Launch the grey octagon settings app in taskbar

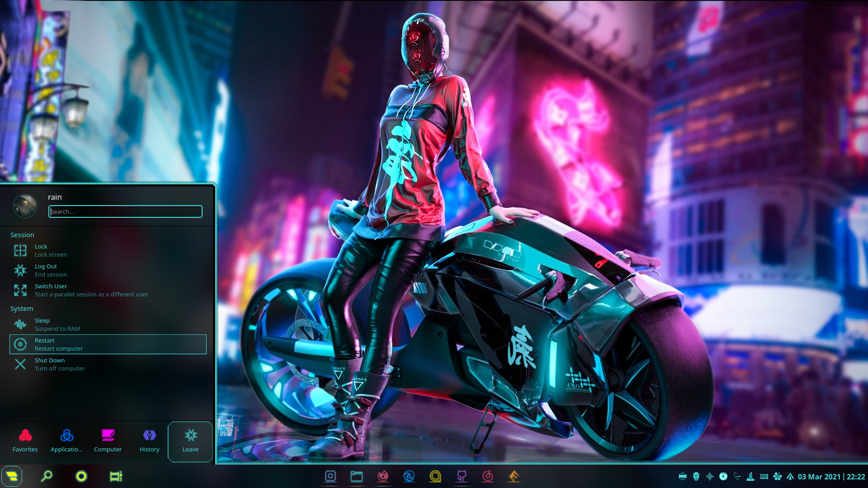click(x=330, y=476)
